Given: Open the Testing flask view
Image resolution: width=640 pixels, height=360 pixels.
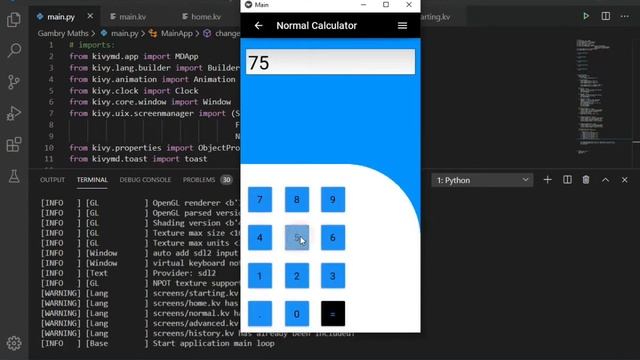Looking at the screenshot, I should [14, 176].
